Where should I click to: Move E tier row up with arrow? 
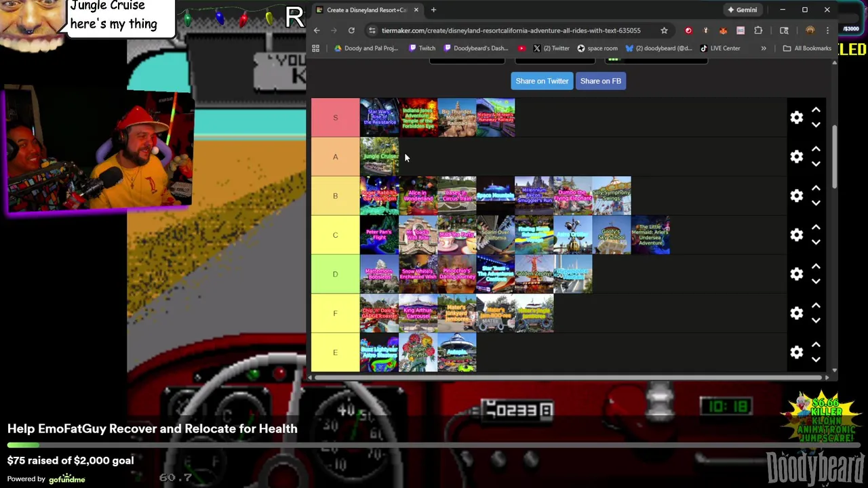pyautogui.click(x=816, y=344)
